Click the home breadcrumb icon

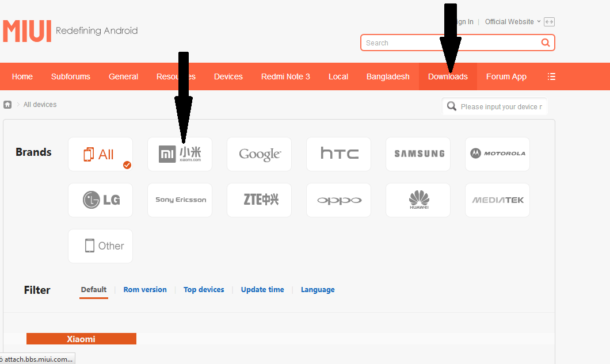(7, 105)
